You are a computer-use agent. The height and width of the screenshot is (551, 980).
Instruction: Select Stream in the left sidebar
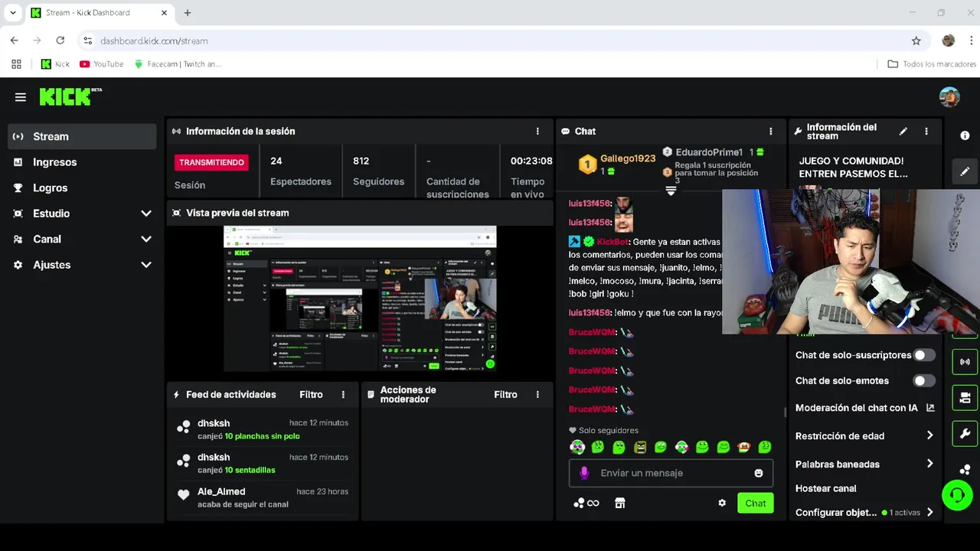82,136
